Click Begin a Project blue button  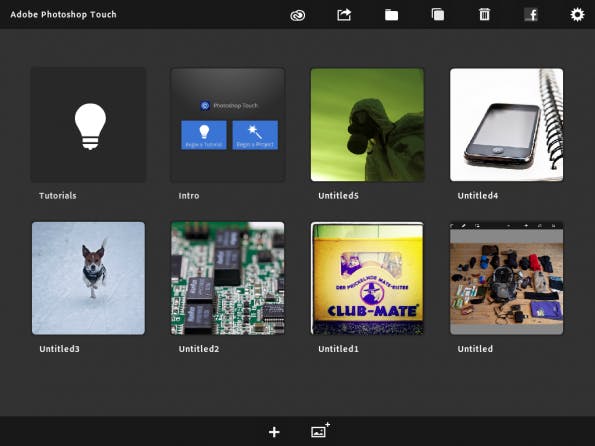point(255,135)
